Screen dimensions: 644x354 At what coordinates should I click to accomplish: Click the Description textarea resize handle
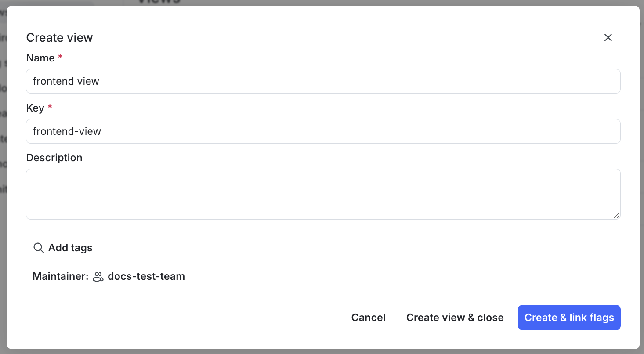click(x=617, y=216)
